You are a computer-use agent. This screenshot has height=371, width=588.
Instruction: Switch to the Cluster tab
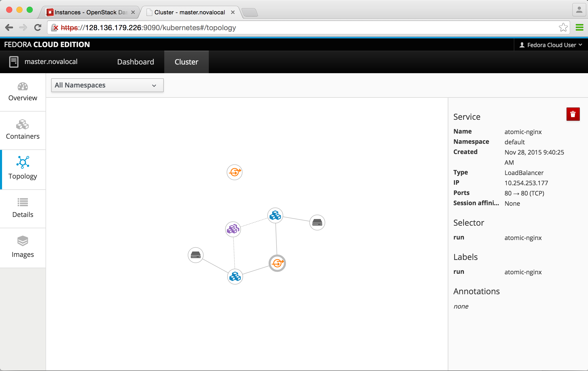[187, 62]
